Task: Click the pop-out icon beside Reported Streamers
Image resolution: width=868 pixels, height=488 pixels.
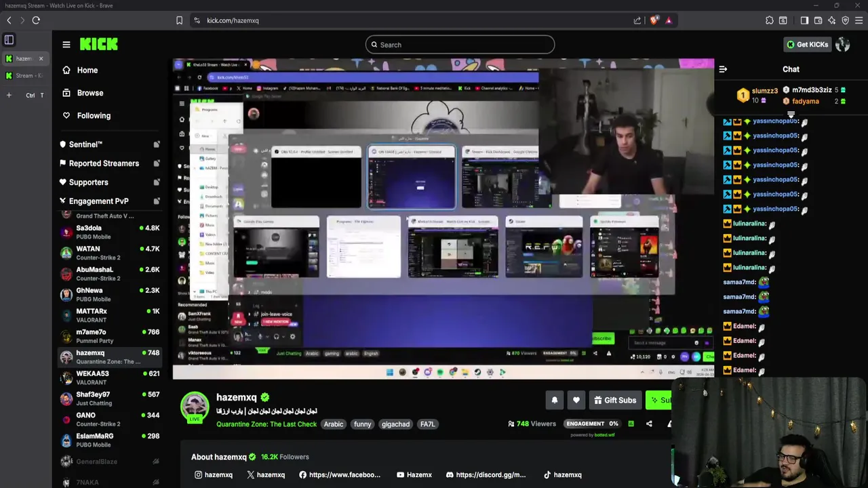Action: tap(157, 163)
